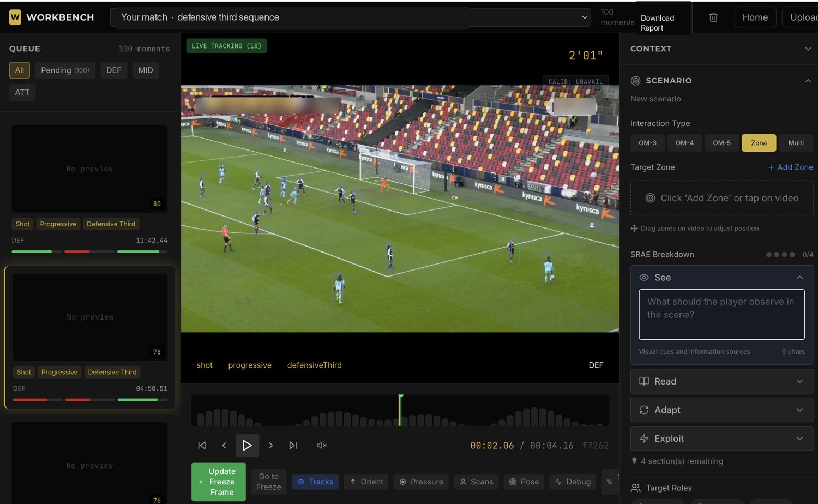Screen dimensions: 818x504
Task: Go to Home
Action: (x=755, y=17)
